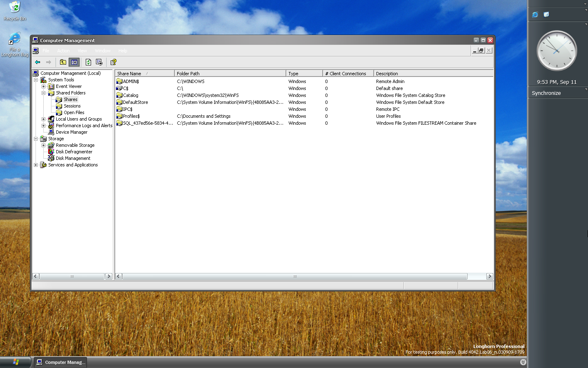588x368 pixels.
Task: Click the Start button on the taskbar
Action: click(x=16, y=362)
